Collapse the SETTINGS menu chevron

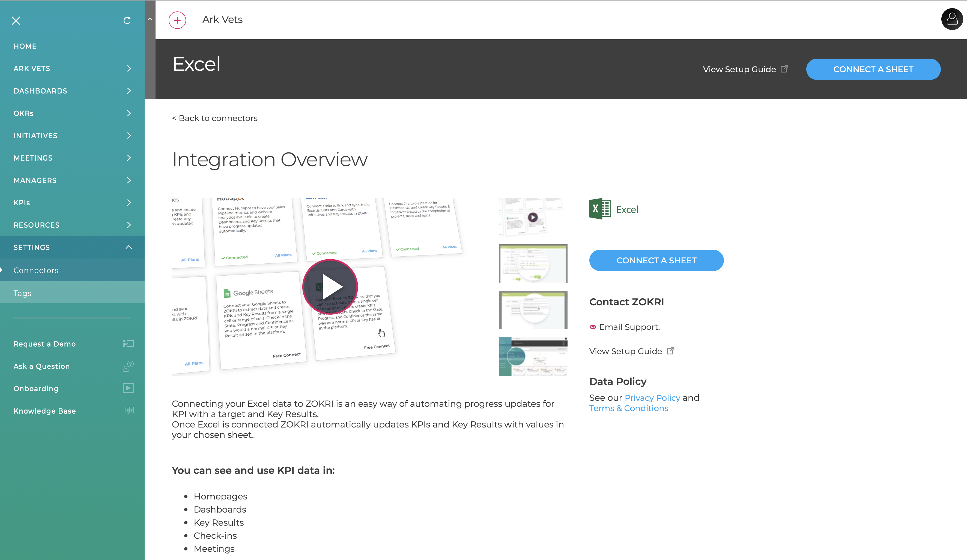tap(129, 247)
